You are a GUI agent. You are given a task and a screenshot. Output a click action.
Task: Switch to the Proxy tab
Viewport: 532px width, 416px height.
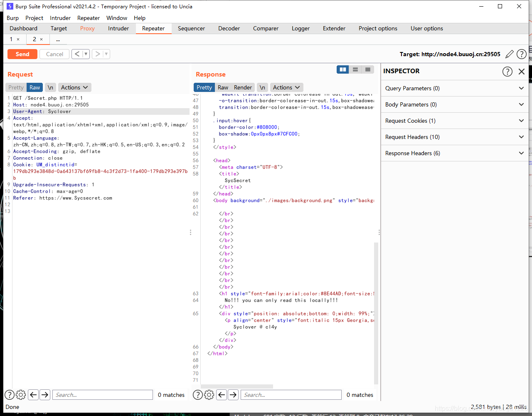(x=87, y=28)
